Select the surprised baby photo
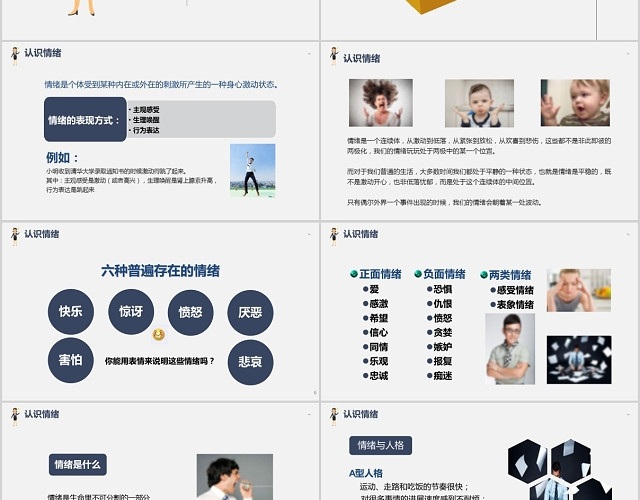 coord(576,102)
